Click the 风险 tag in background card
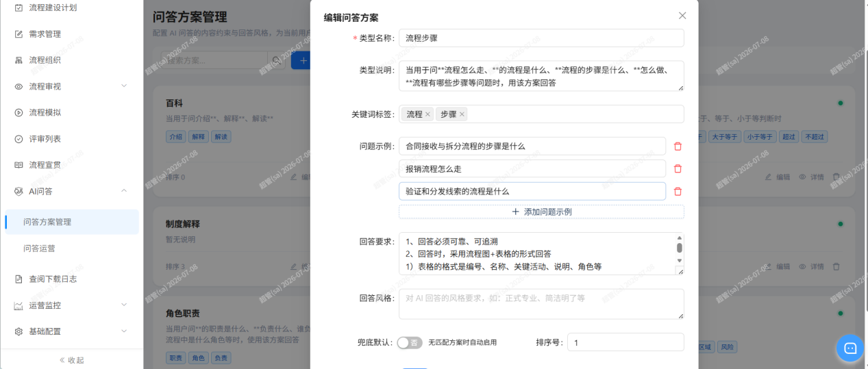Screen dimensions: 868x369 (727, 347)
